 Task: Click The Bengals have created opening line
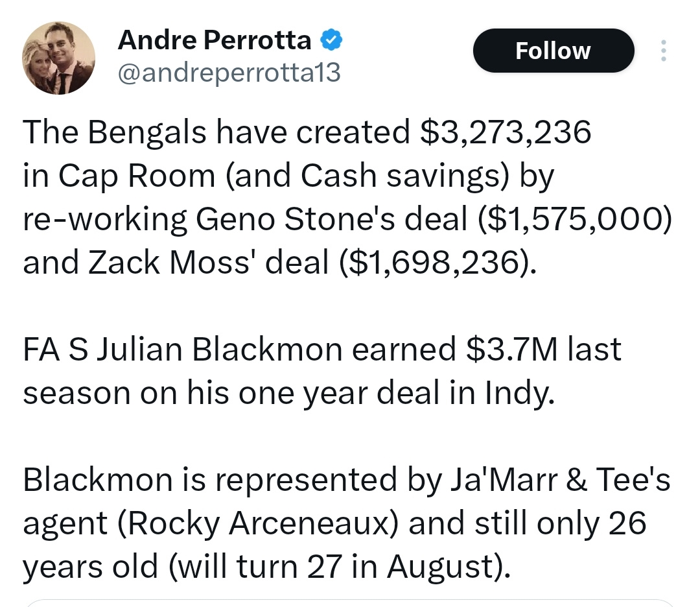click(x=216, y=133)
